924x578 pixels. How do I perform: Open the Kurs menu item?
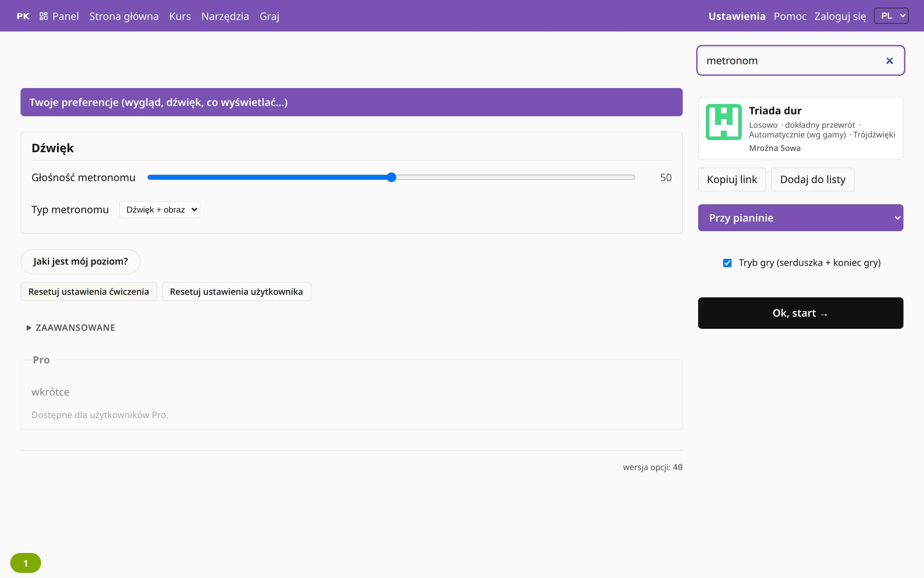point(180,16)
